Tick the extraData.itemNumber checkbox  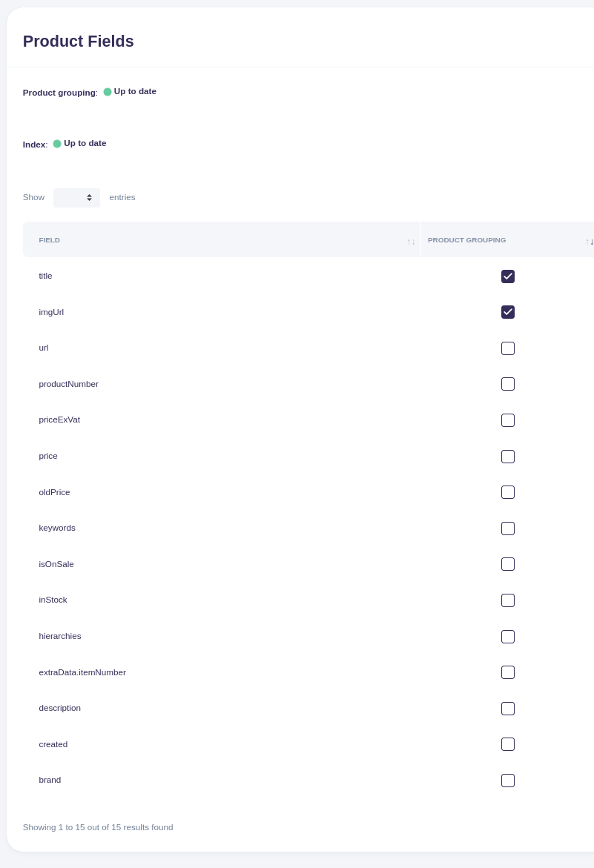pyautogui.click(x=508, y=672)
